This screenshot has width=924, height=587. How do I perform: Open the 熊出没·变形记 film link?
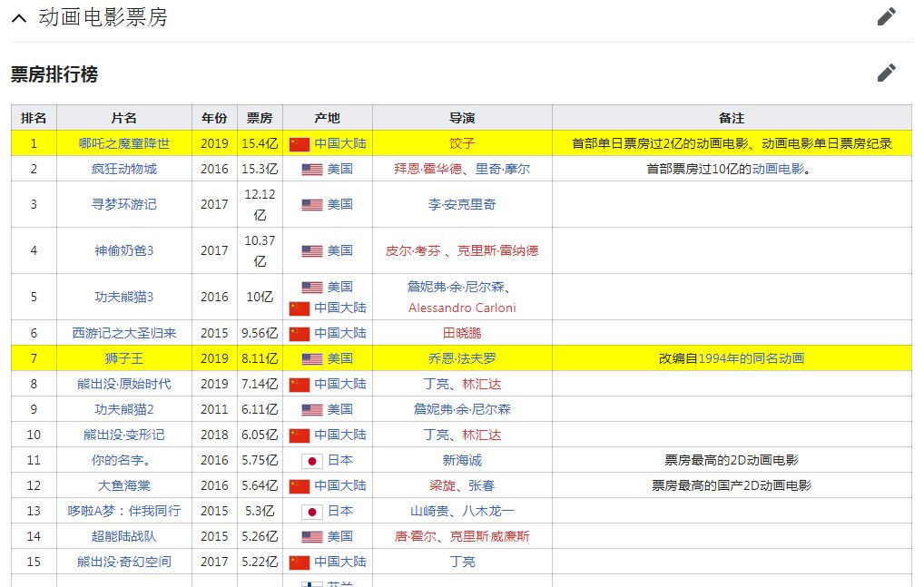124,435
